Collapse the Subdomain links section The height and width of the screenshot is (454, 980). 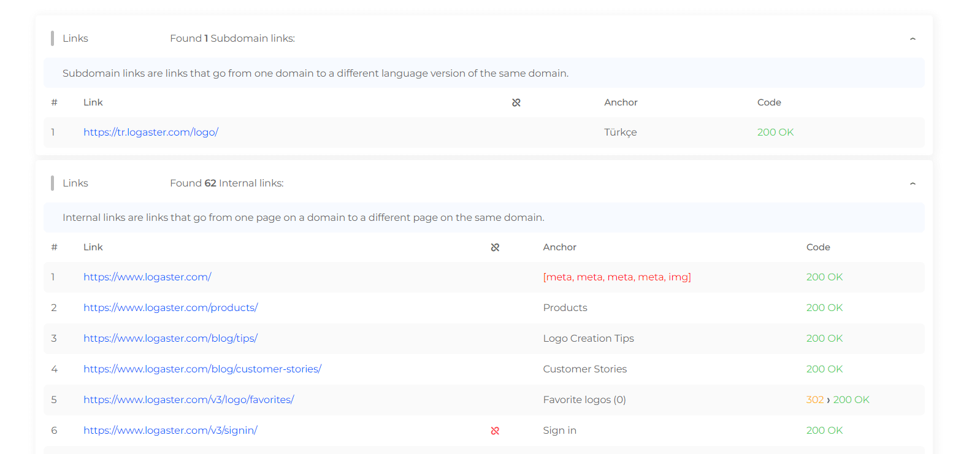913,39
